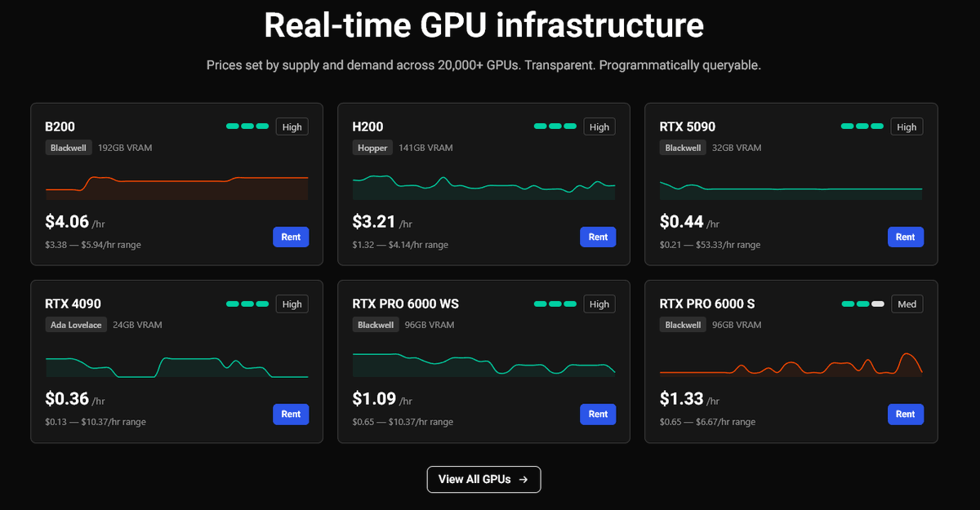This screenshot has height=510, width=980.
Task: Click the RTX 4090 availability dots indicator
Action: click(x=247, y=304)
